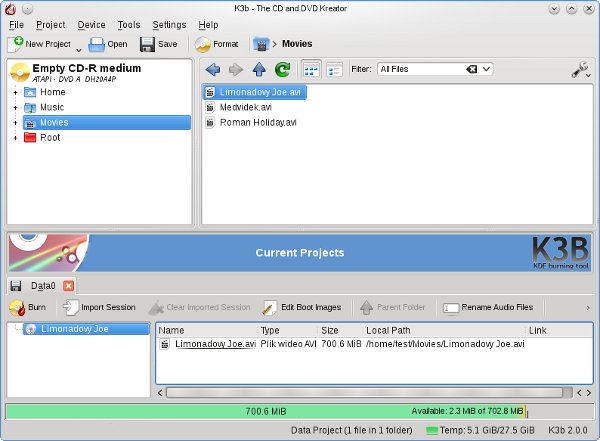
Task: Expand the Home folder tree node
Action: click(15, 93)
